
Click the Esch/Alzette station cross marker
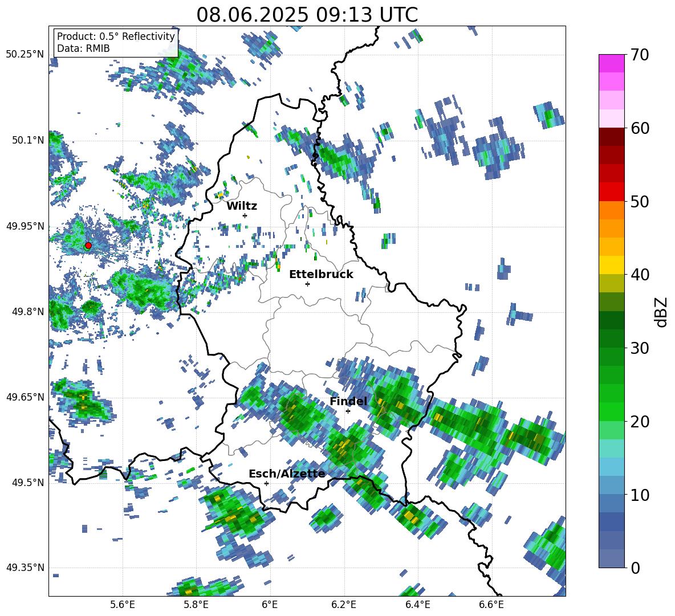click(266, 483)
